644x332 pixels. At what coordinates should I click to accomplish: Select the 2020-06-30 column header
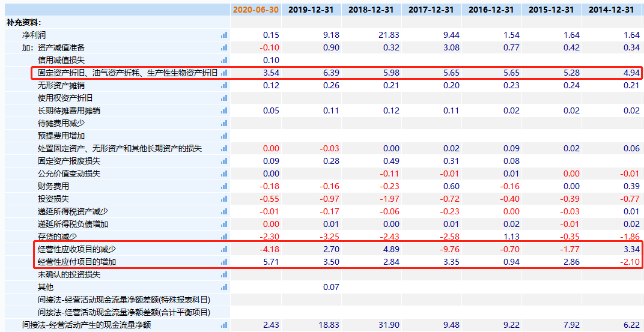[x=257, y=10]
